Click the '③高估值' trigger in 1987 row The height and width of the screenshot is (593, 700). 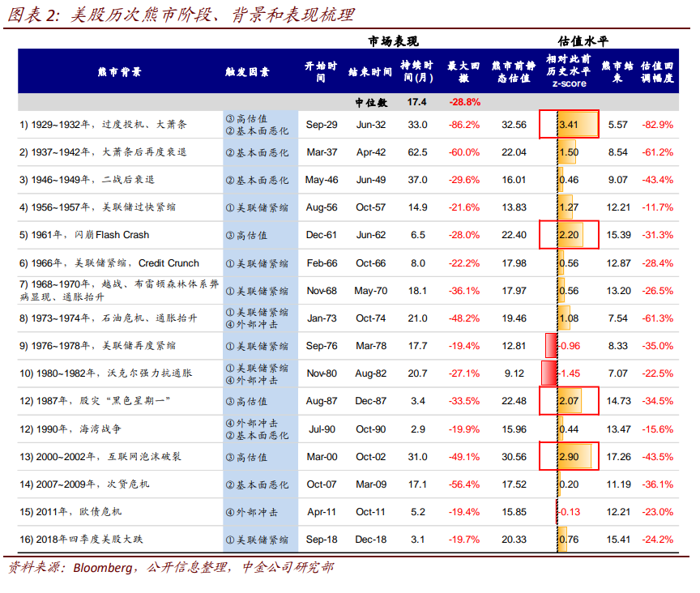246,402
